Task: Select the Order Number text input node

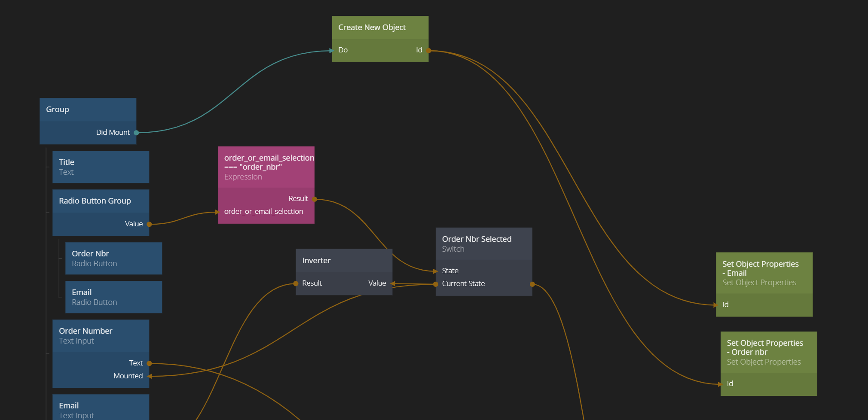Action: tap(101, 335)
